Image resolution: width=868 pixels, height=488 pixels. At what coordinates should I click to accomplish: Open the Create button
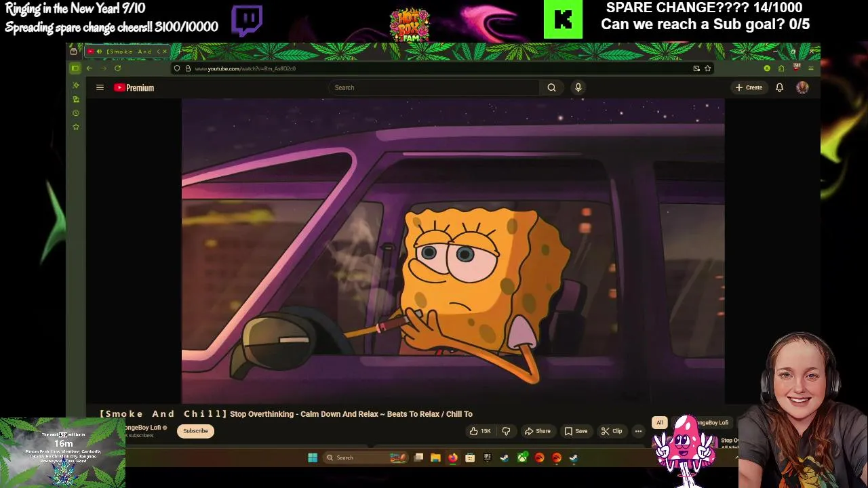click(x=749, y=87)
